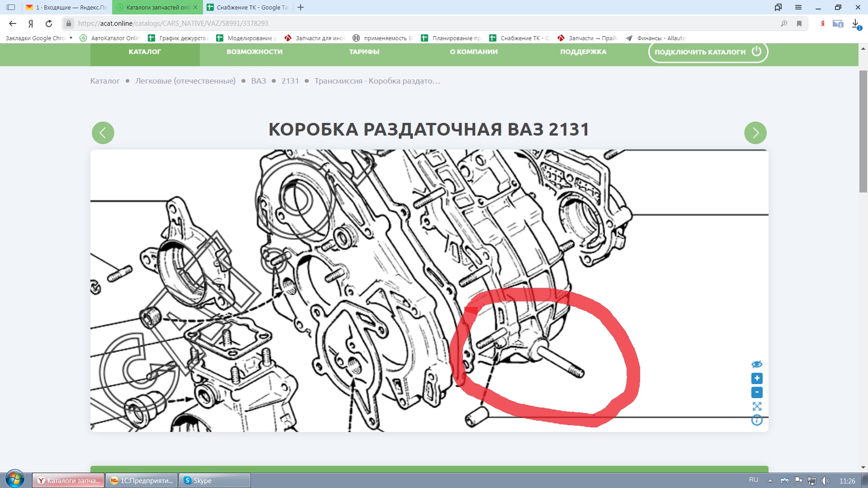Open the browser hamburger menu
868x488 pixels.
click(798, 7)
